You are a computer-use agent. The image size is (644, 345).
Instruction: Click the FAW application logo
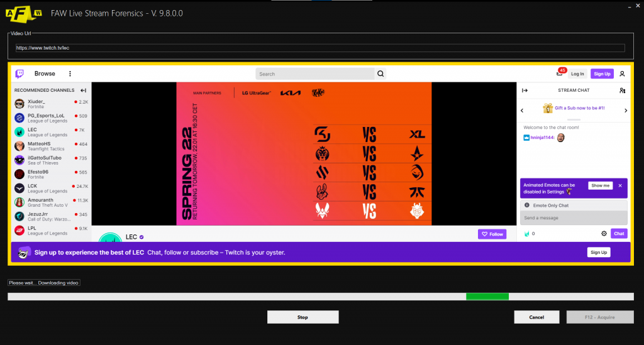pos(23,14)
